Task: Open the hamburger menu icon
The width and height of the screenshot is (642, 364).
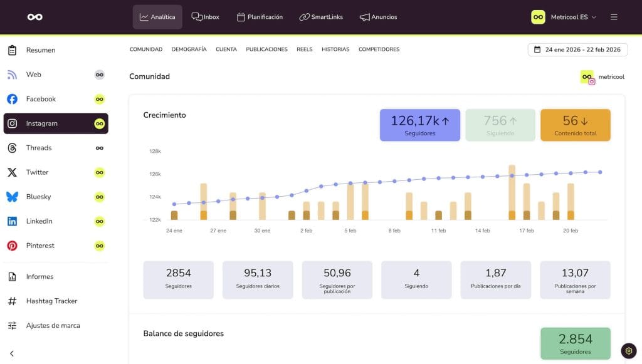Action: point(614,17)
